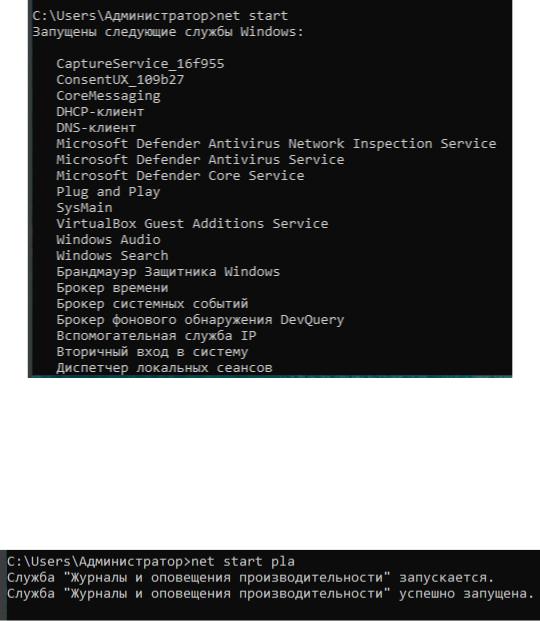Select the CaptureService_16f955 service line
Viewport: 540px width, 621px height.
(140, 64)
